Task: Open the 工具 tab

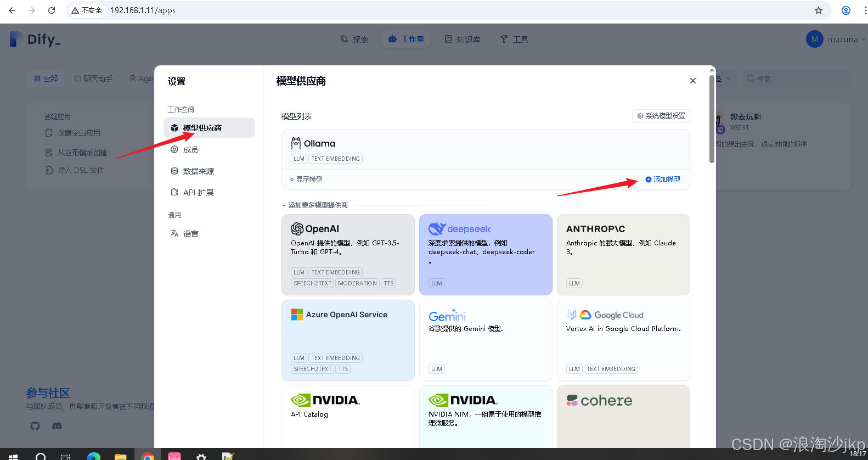Action: (514, 39)
